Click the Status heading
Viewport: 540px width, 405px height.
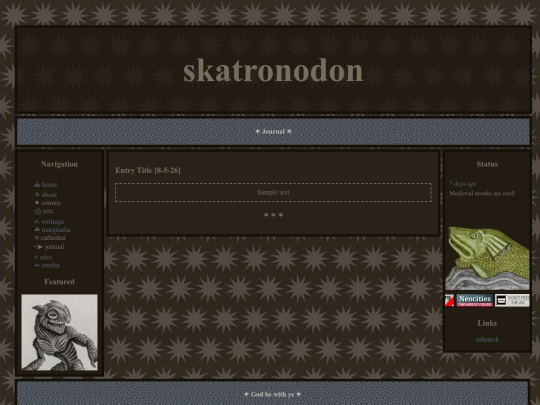487,164
